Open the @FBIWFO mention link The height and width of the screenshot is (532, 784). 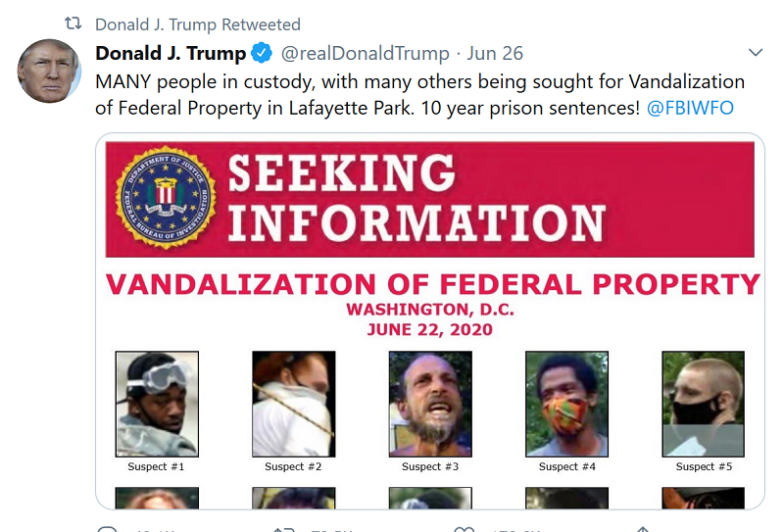[x=690, y=108]
